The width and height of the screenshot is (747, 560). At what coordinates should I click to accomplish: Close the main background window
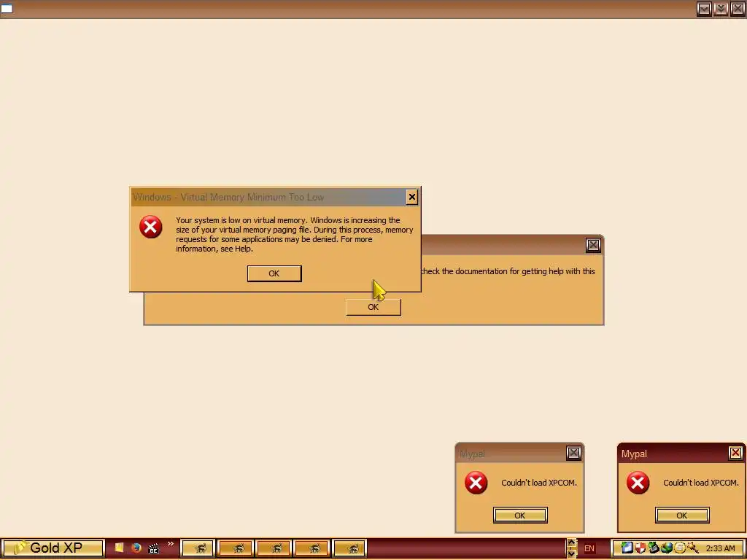point(738,9)
